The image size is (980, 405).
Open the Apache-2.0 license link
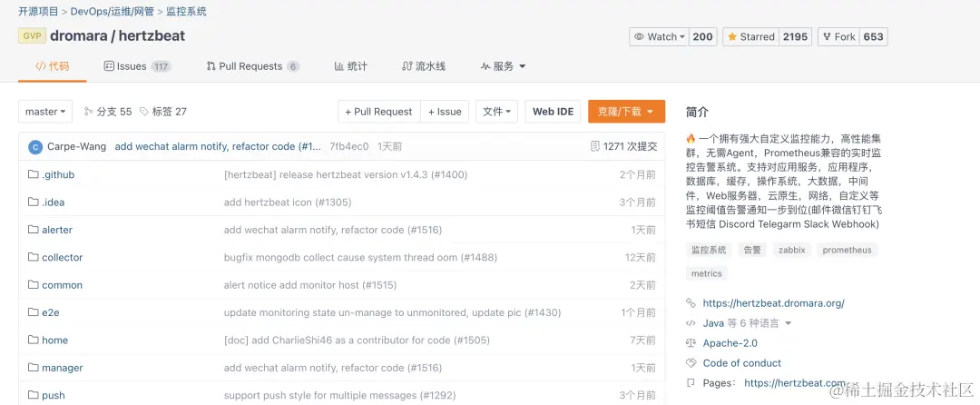(730, 343)
